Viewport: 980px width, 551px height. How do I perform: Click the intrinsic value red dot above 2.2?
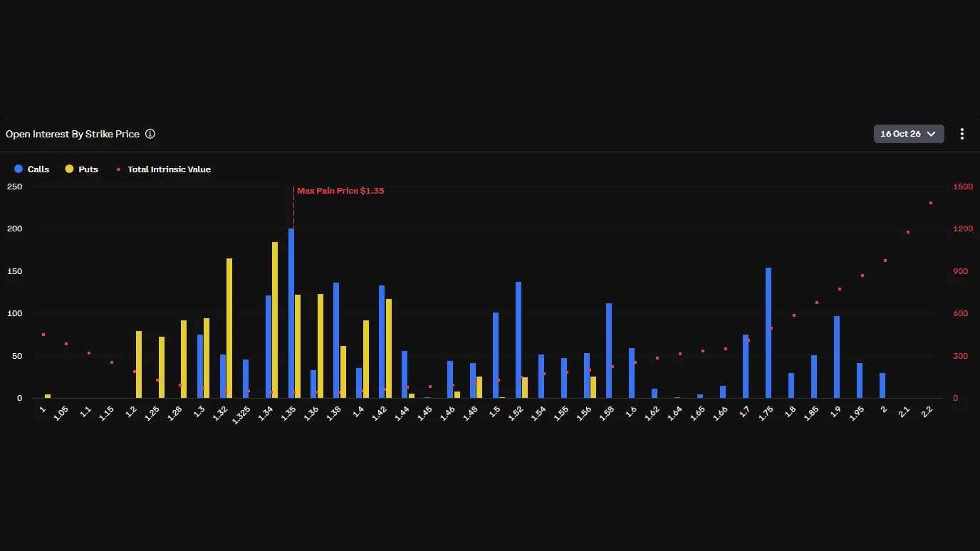(x=930, y=203)
